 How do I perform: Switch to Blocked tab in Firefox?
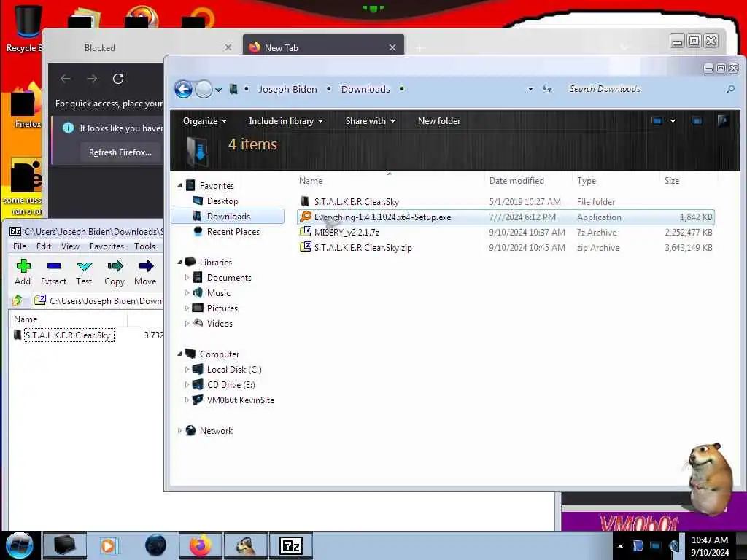click(99, 47)
